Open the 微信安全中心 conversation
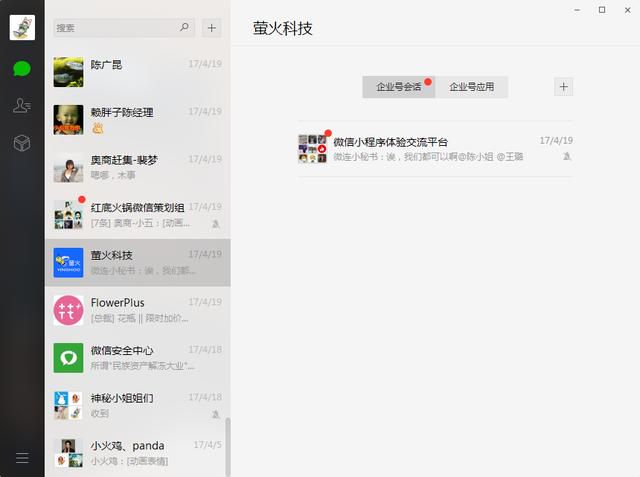This screenshot has height=477, width=640. (x=138, y=358)
